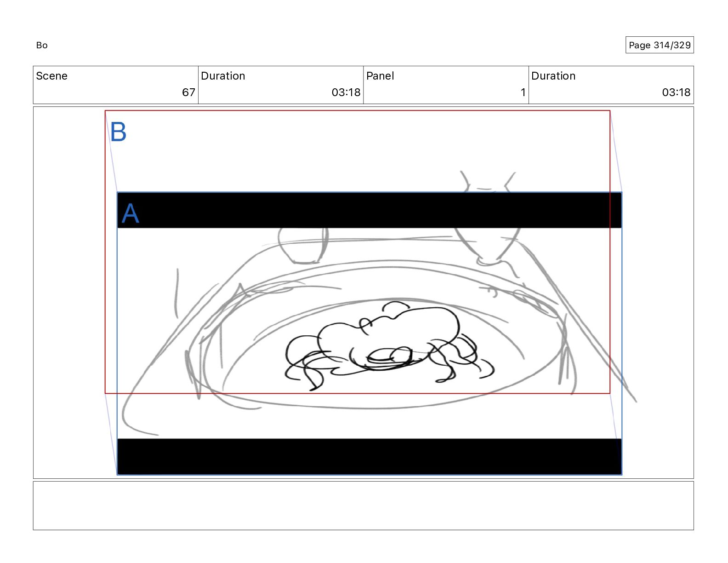Click the 'Bo' project title text

coord(42,45)
